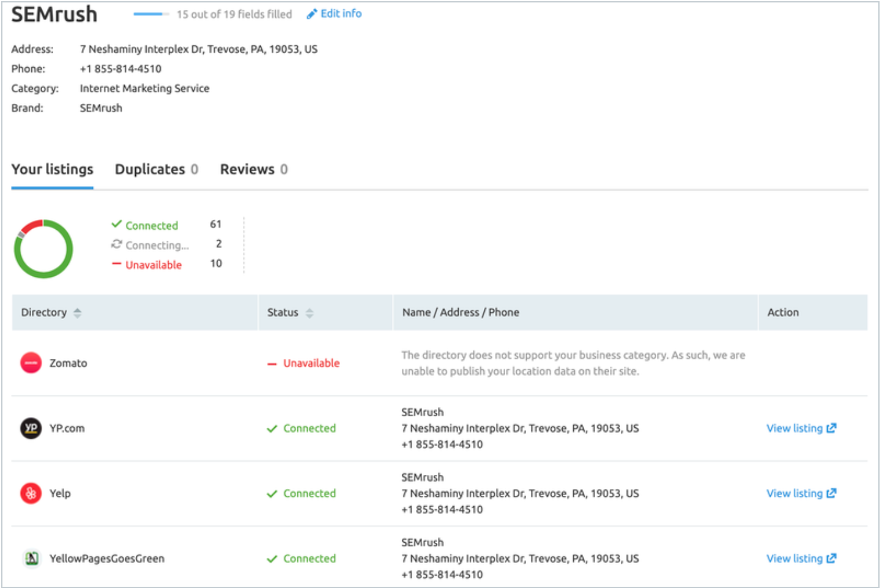Click the '15 out of 19 fields filled' text
882x588 pixels.
[234, 14]
